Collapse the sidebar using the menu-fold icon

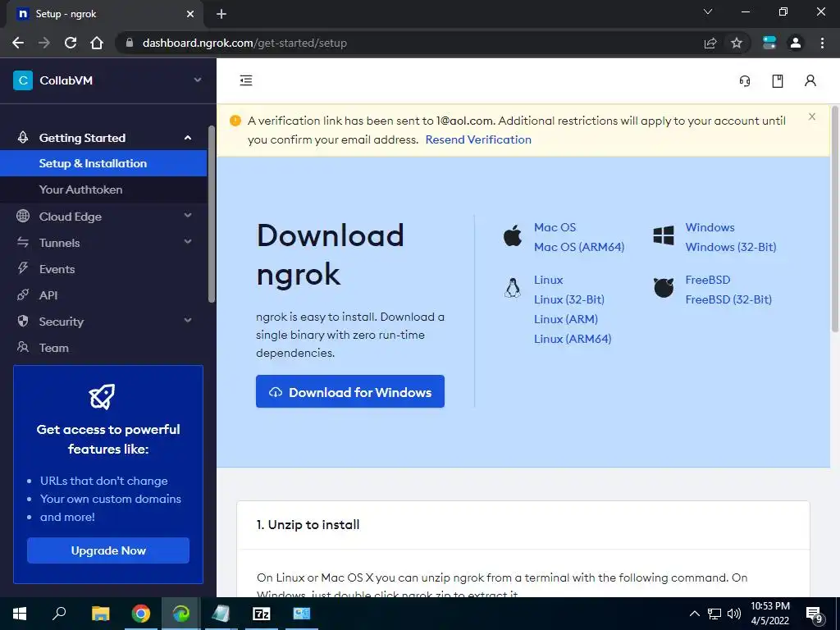click(x=246, y=80)
